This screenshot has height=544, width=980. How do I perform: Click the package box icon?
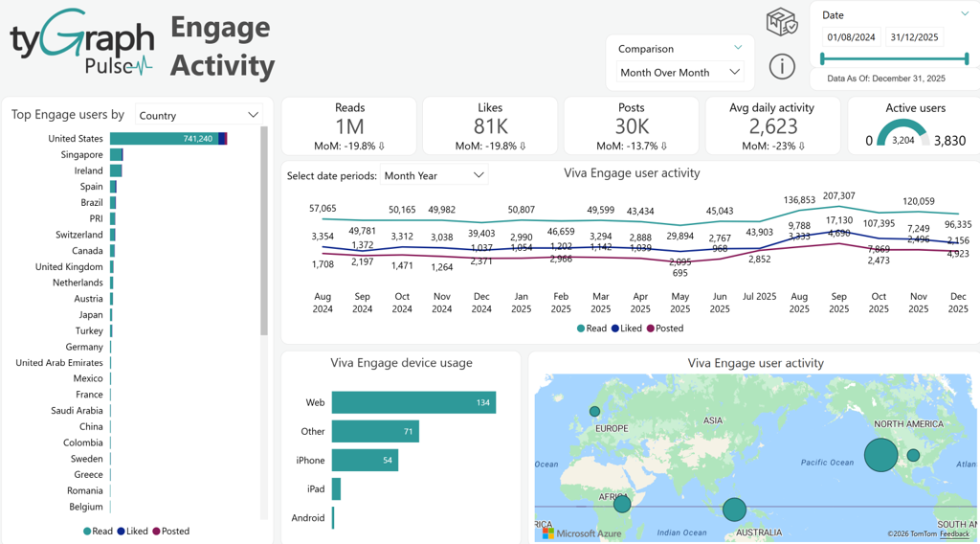coord(781,23)
